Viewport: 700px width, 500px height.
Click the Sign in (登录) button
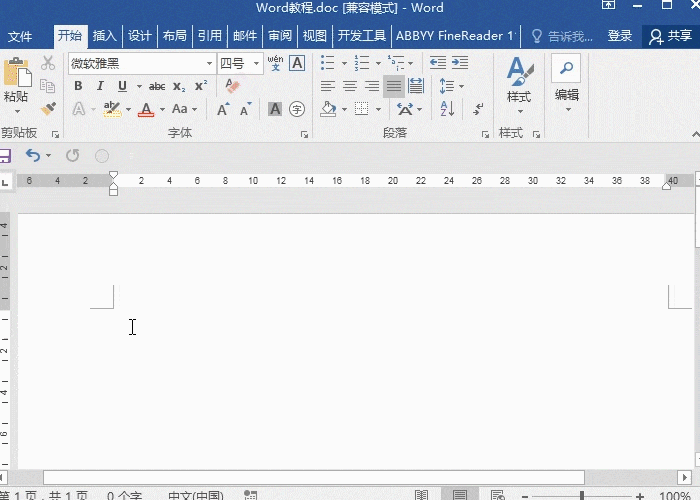point(620,36)
